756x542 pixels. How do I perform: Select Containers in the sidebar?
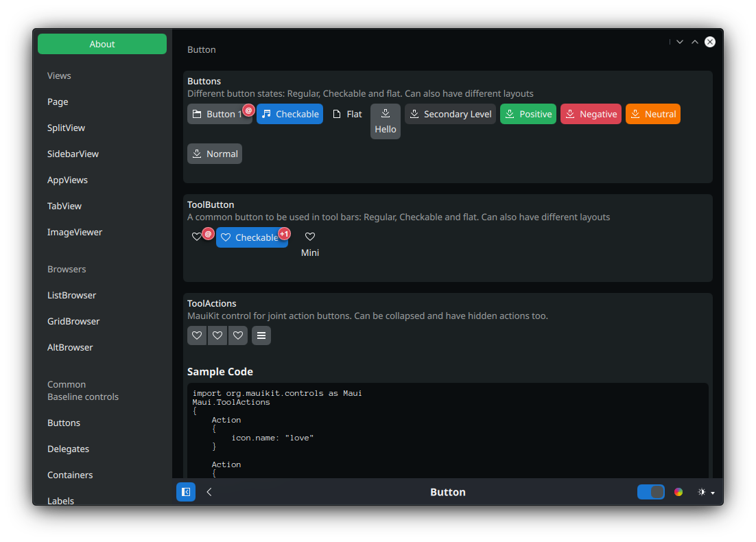[102, 475]
